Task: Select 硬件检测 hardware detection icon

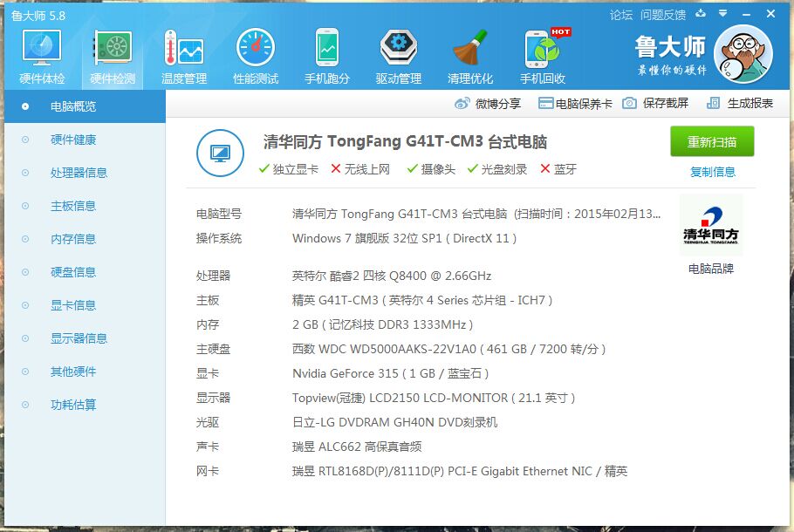Action: [113, 57]
